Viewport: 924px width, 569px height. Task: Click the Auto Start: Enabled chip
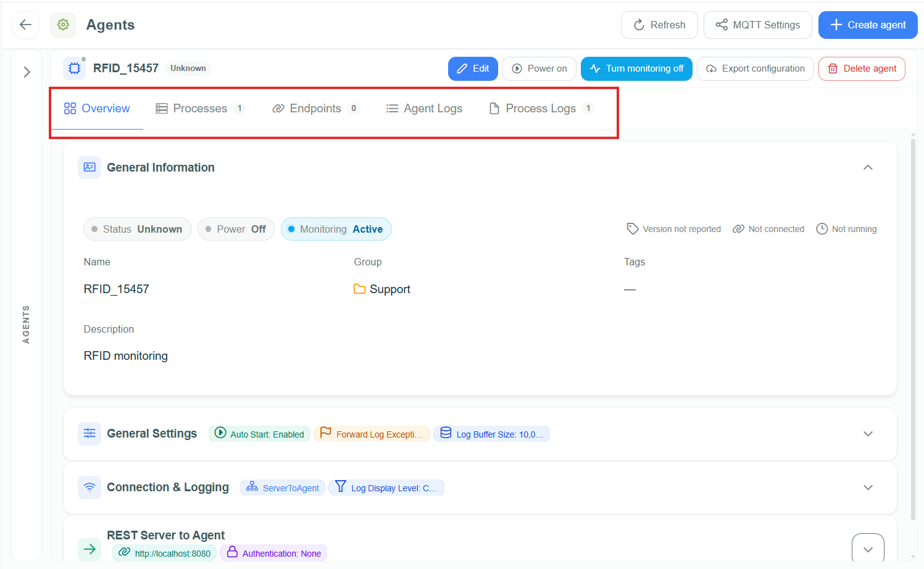259,434
